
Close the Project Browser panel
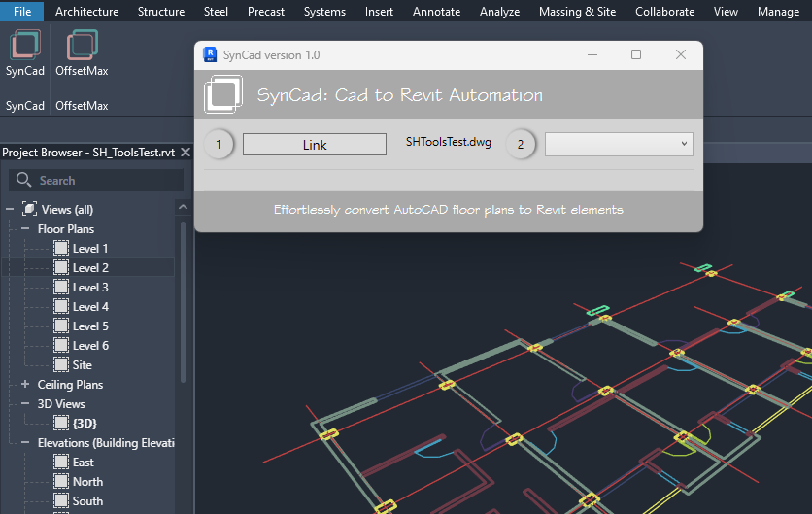pyautogui.click(x=186, y=153)
